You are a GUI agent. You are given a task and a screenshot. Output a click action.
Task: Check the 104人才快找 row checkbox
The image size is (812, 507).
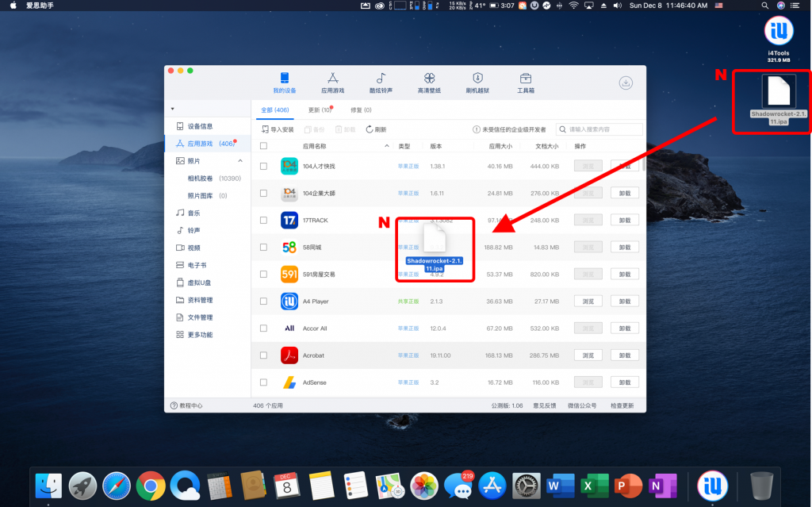[263, 167]
